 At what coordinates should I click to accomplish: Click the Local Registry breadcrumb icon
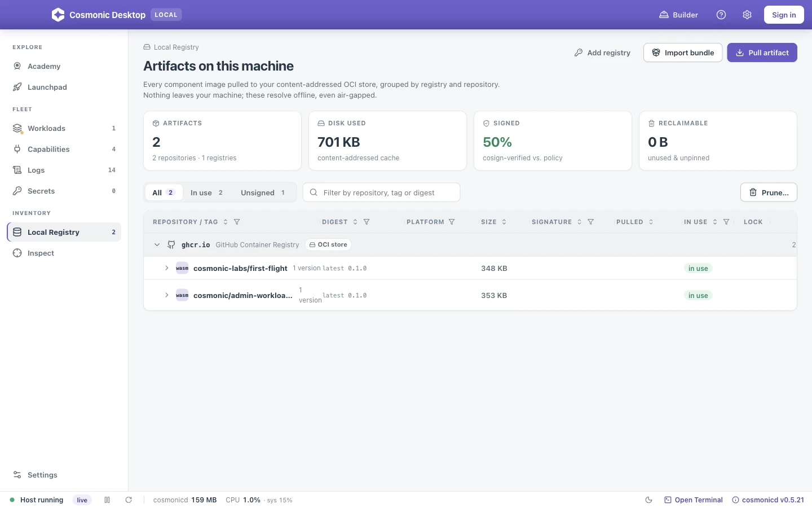(x=147, y=47)
